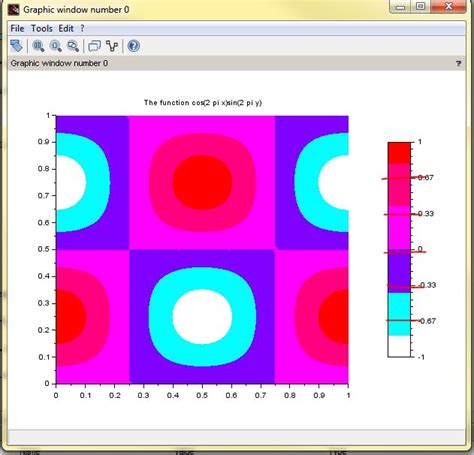
Task: Click the x-axis tick label 0.5
Action: tap(202, 395)
